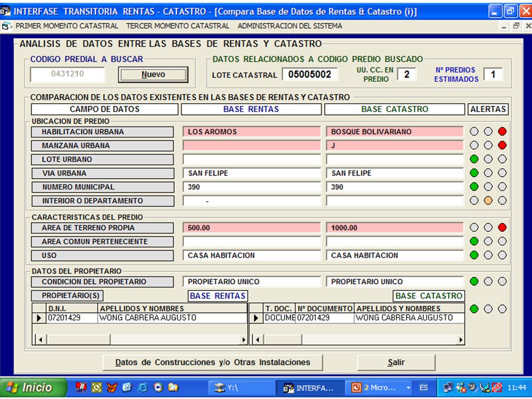
Task: Select the row pointer in Base Catastro grid
Action: point(256,318)
